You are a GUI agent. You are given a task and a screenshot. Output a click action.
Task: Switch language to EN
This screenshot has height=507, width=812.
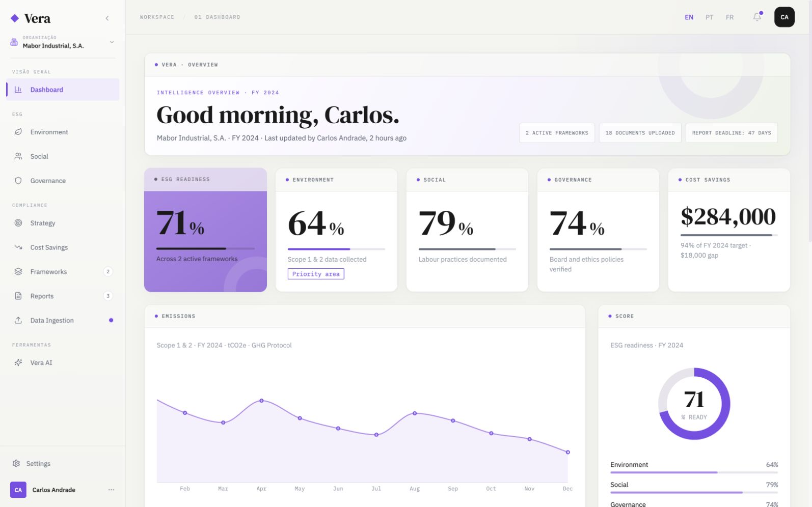tap(689, 17)
